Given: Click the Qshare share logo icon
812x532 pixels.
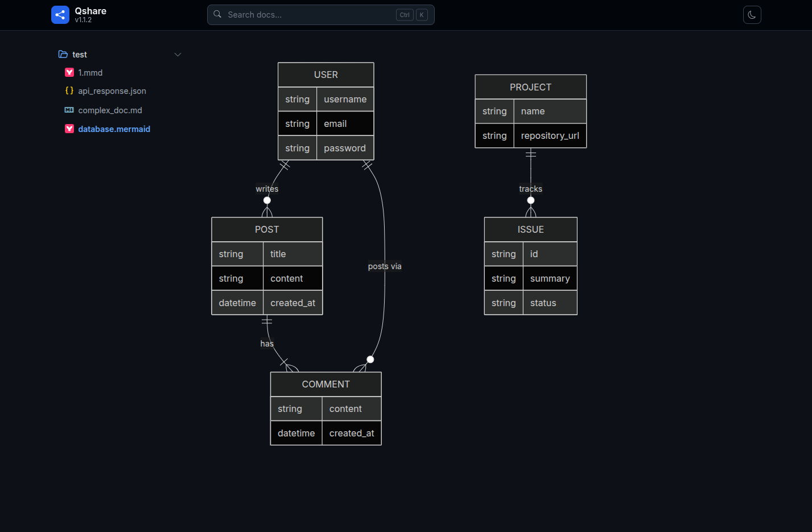Looking at the screenshot, I should pos(60,15).
